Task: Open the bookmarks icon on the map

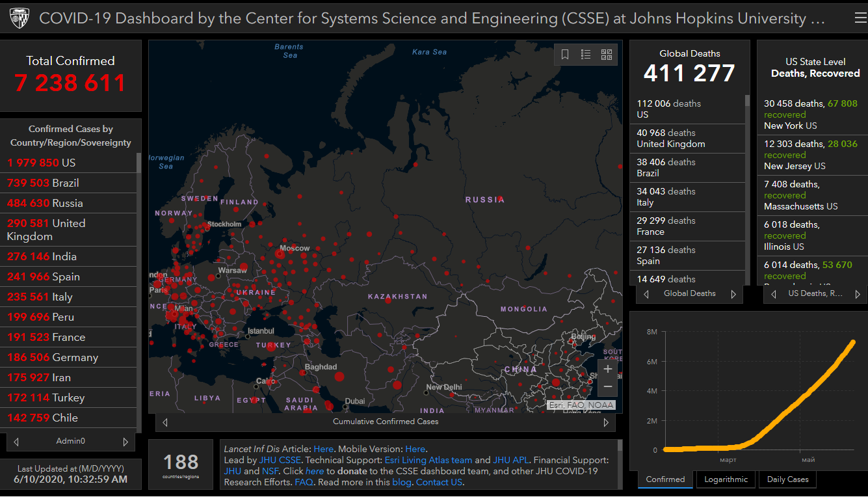Action: click(x=565, y=55)
